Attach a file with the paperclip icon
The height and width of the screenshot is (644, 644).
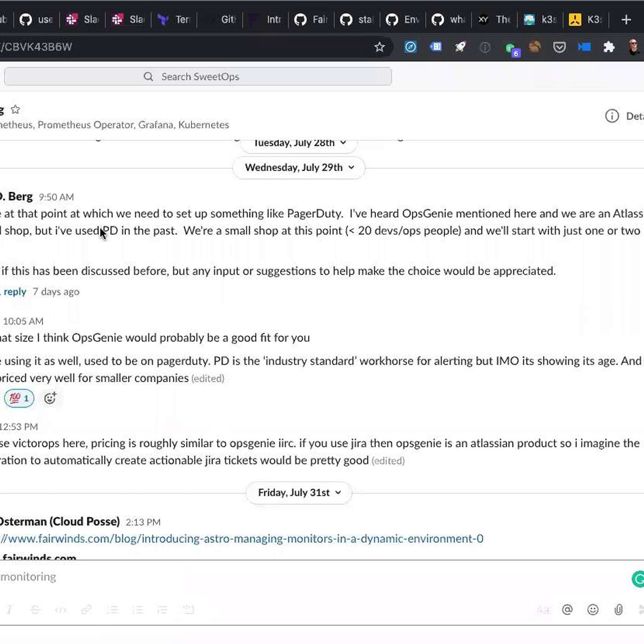[x=619, y=609]
